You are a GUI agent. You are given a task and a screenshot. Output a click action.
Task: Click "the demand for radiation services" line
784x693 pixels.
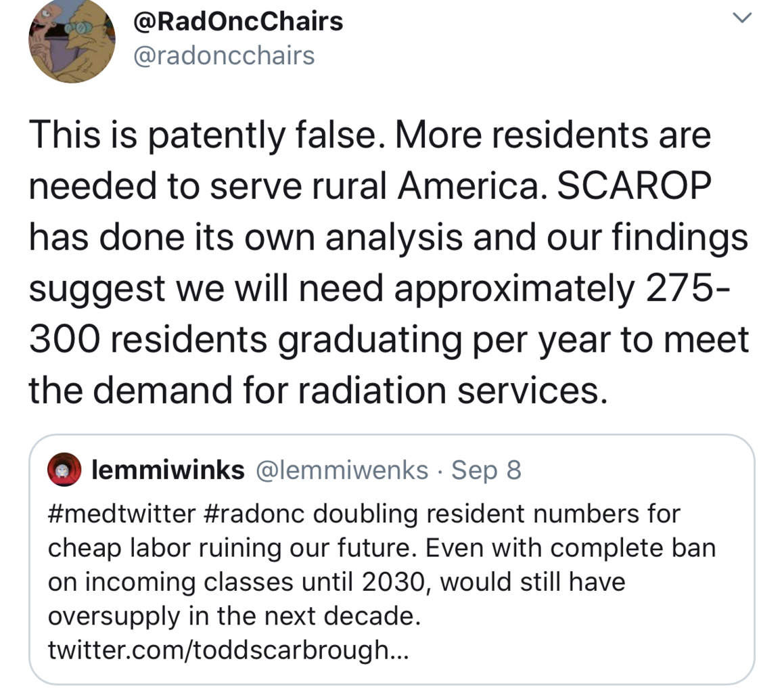point(315,390)
